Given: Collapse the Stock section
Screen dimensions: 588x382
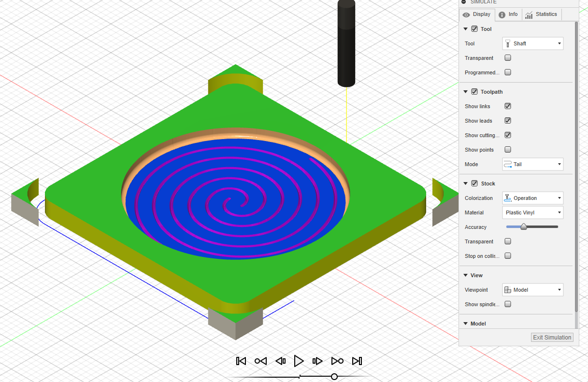Looking at the screenshot, I should click(465, 184).
